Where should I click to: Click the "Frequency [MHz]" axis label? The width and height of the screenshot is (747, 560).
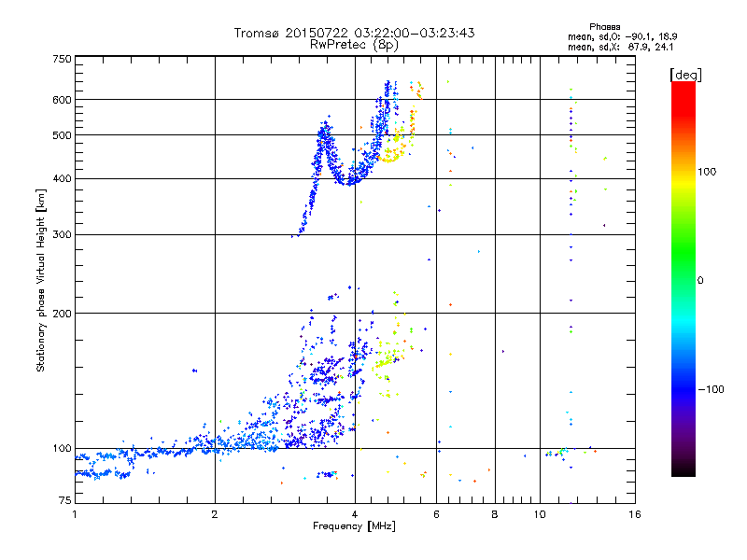pyautogui.click(x=354, y=526)
